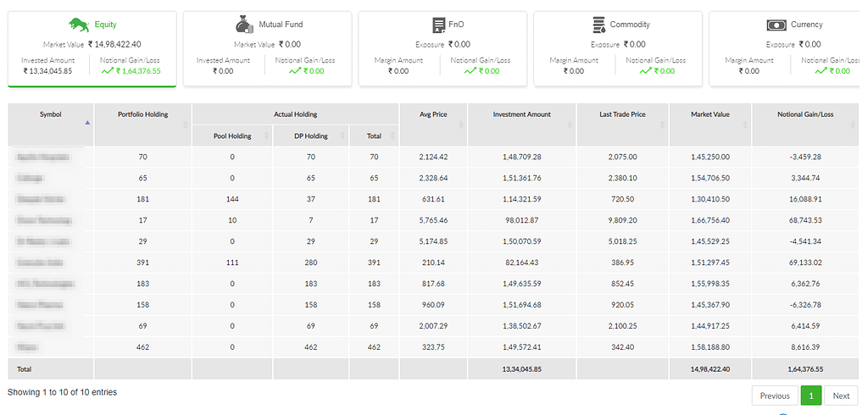868x415 pixels.
Task: Click the Currency banknote icon
Action: click(776, 25)
